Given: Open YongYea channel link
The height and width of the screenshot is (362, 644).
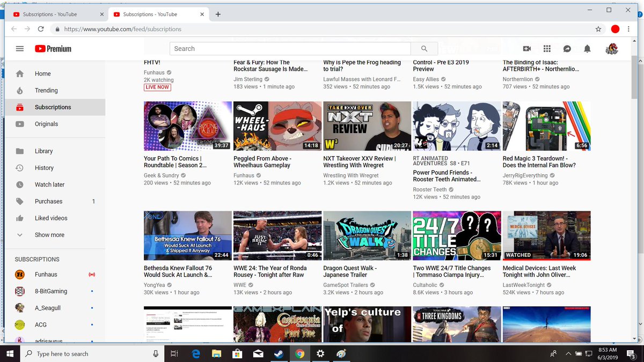Looking at the screenshot, I should (x=156, y=285).
